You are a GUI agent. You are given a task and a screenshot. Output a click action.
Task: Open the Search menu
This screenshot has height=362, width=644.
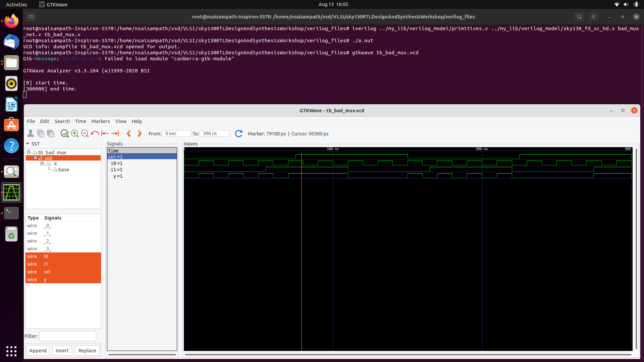point(62,121)
